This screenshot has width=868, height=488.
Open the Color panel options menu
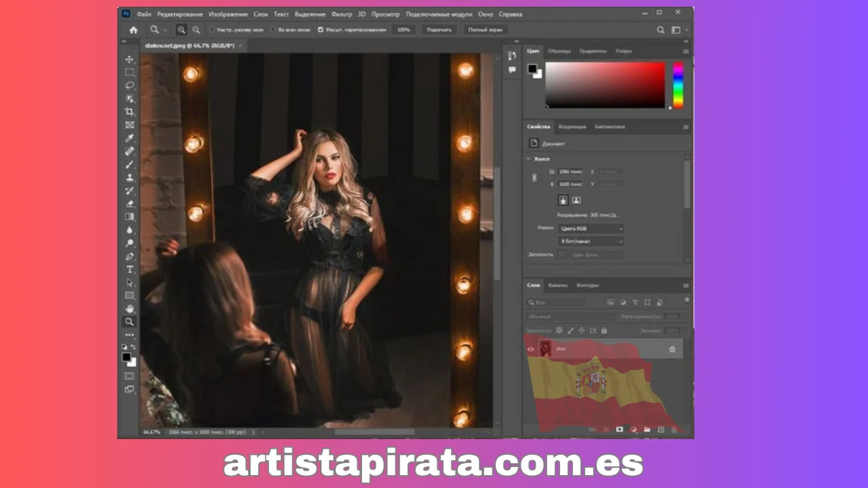(x=686, y=51)
